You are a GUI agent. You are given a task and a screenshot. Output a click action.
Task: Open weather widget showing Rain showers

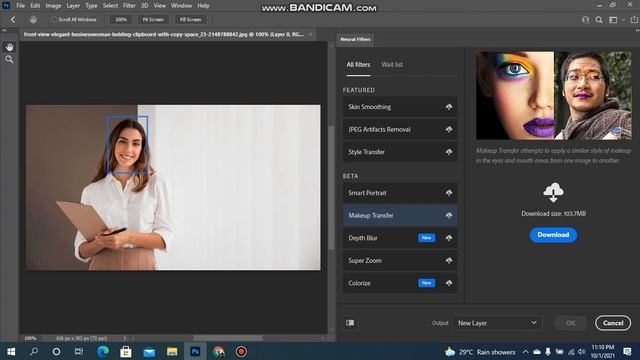point(480,352)
